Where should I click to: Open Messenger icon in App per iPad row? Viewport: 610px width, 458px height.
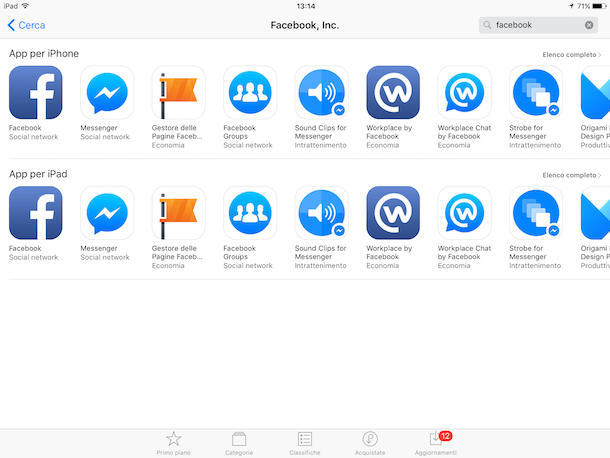107,213
